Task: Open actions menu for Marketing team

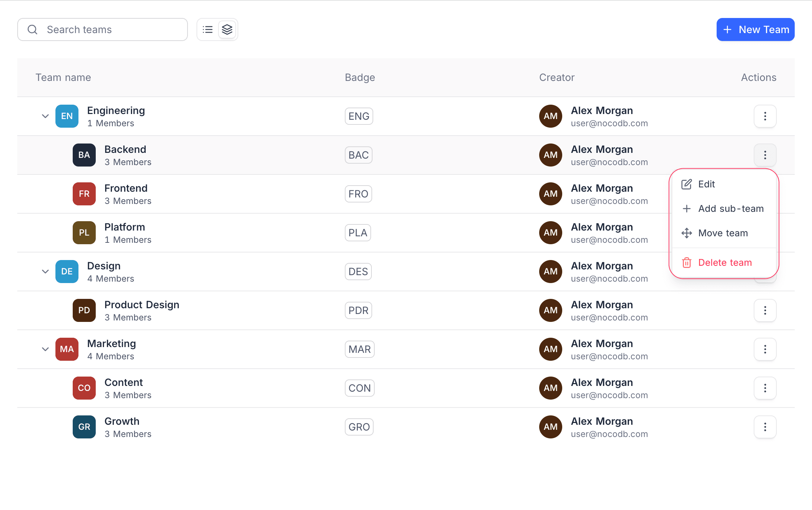Action: [765, 349]
